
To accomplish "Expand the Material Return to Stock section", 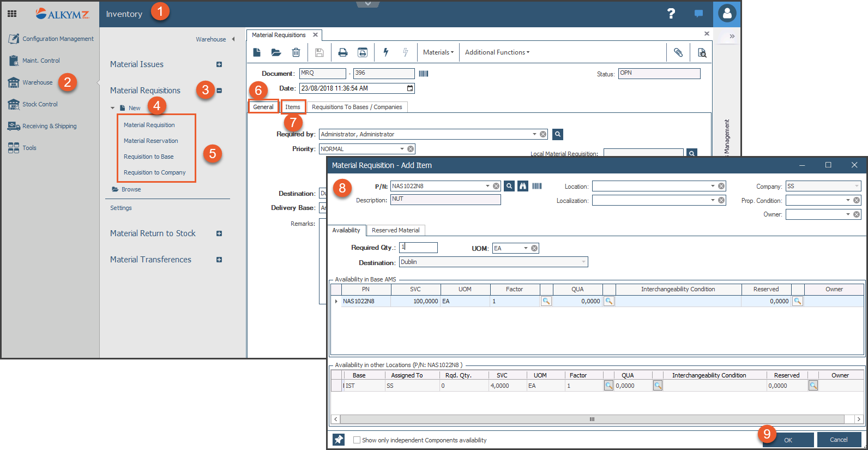I will click(x=219, y=233).
